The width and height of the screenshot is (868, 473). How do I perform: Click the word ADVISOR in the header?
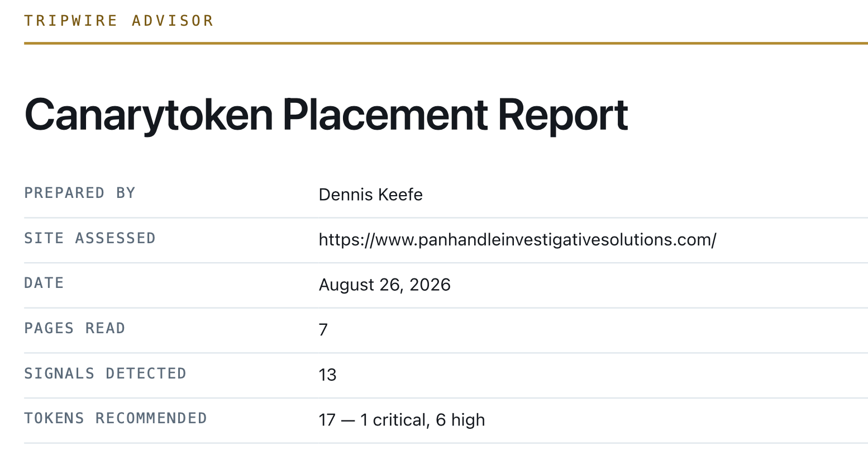click(173, 21)
